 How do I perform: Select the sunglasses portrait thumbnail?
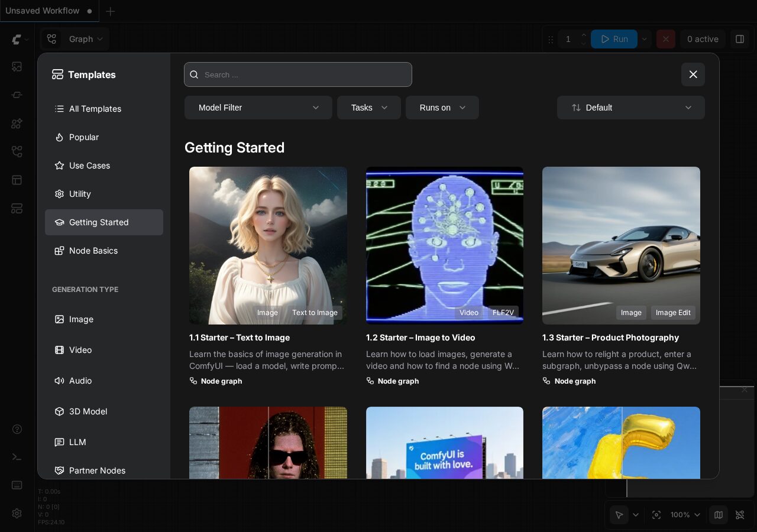tap(268, 443)
